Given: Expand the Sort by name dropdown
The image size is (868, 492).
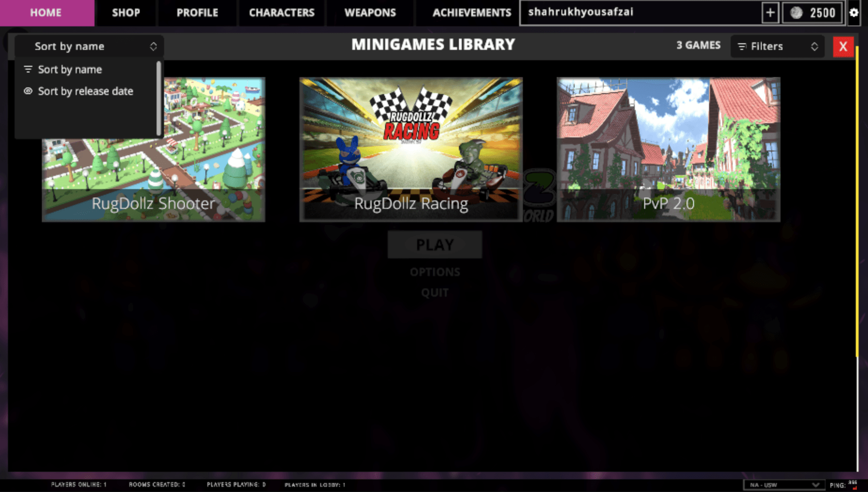Looking at the screenshot, I should (89, 46).
